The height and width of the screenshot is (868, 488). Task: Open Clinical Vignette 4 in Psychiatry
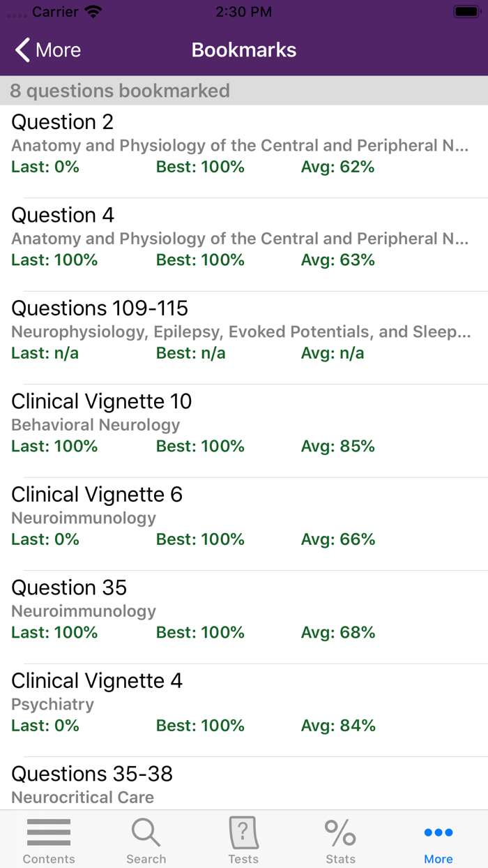pyautogui.click(x=244, y=701)
